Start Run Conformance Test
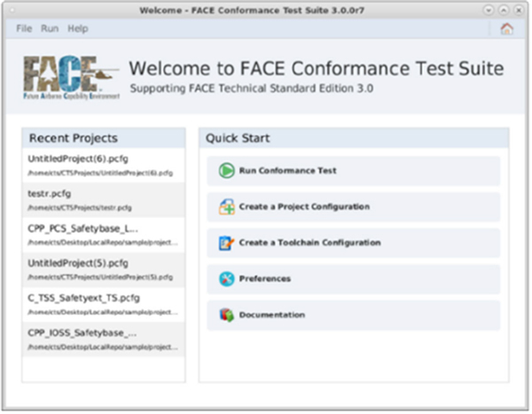This screenshot has height=414, width=532. click(287, 170)
